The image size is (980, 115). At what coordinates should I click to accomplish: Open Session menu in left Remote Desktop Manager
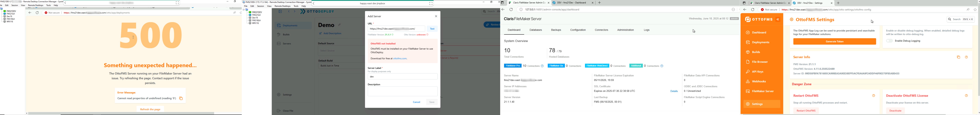(x=14, y=5)
